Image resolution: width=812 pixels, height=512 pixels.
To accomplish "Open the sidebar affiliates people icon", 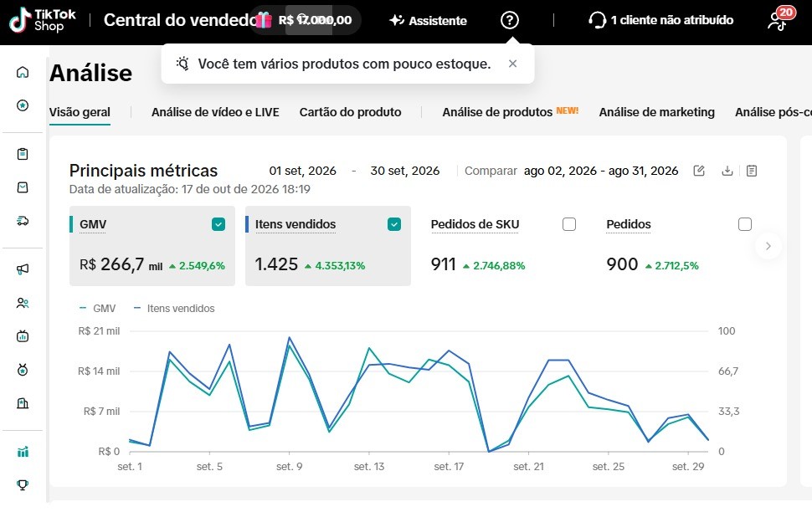I will pyautogui.click(x=23, y=303).
